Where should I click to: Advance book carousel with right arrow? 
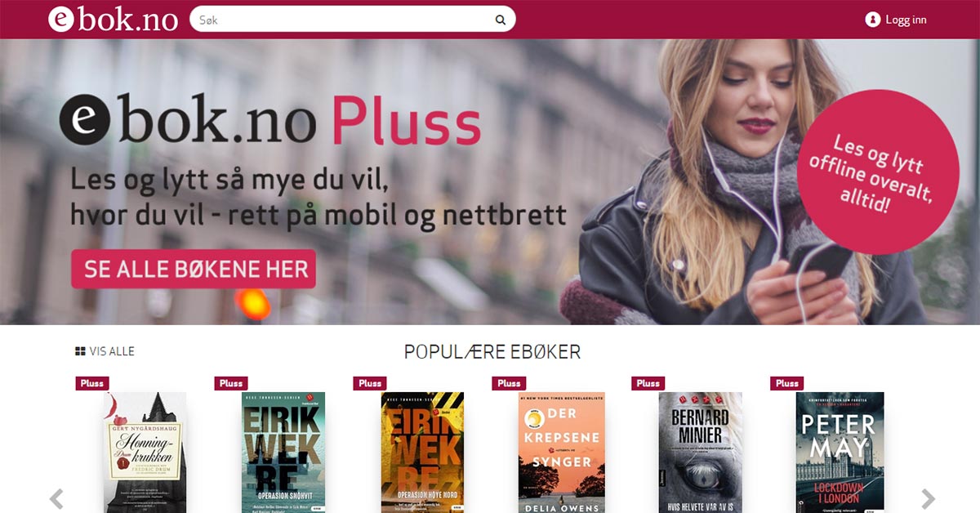click(x=928, y=498)
